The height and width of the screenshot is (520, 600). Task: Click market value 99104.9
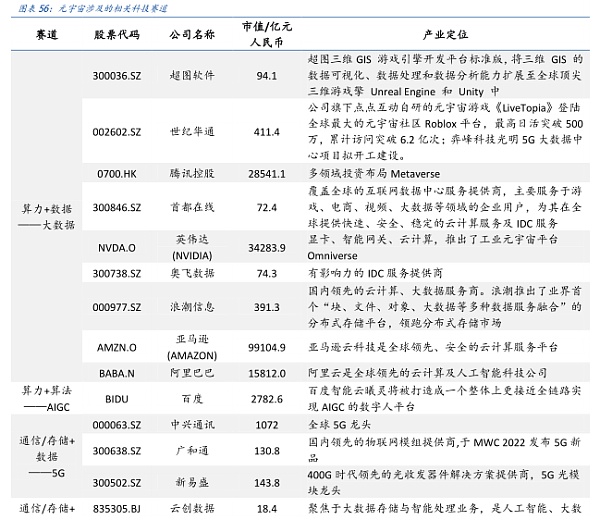click(267, 347)
